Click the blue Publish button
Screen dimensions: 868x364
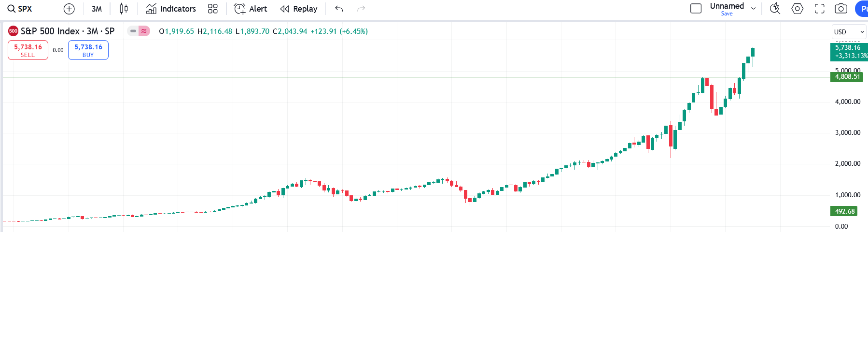pyautogui.click(x=862, y=9)
